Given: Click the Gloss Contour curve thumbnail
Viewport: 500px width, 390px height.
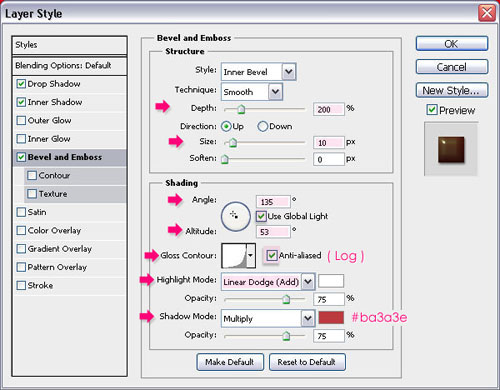Looking at the screenshot, I should [234, 256].
